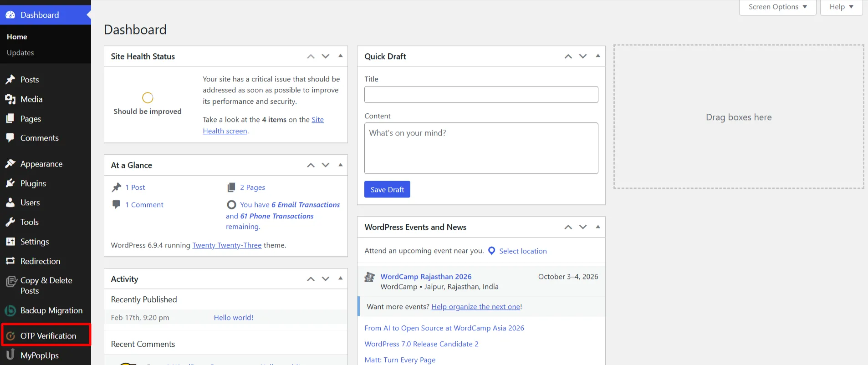Viewport: 868px width, 365px height.
Task: Move At a Glance box down
Action: (326, 165)
